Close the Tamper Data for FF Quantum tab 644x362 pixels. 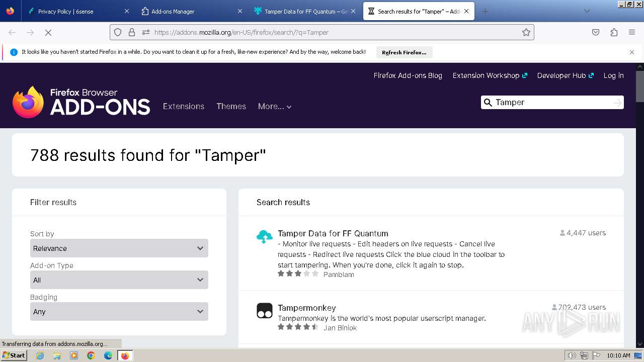click(353, 11)
